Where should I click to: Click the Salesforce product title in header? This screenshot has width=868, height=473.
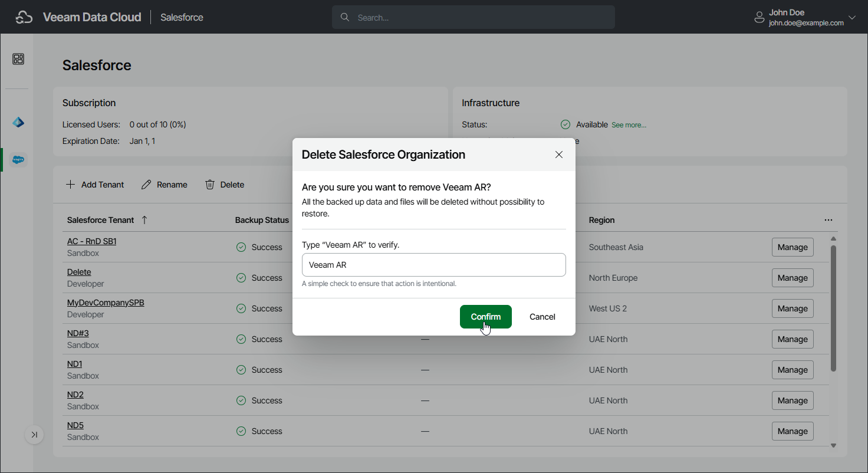182,17
